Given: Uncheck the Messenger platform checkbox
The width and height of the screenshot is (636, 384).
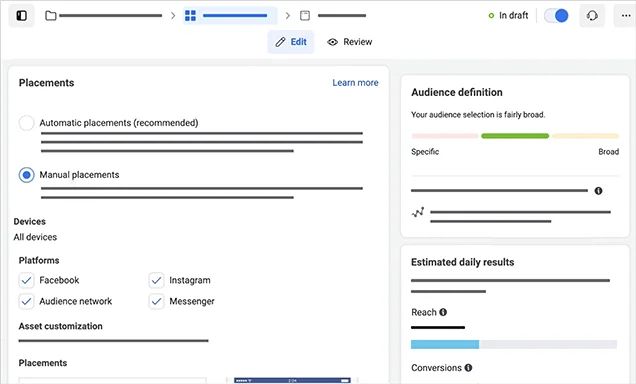Looking at the screenshot, I should [156, 301].
